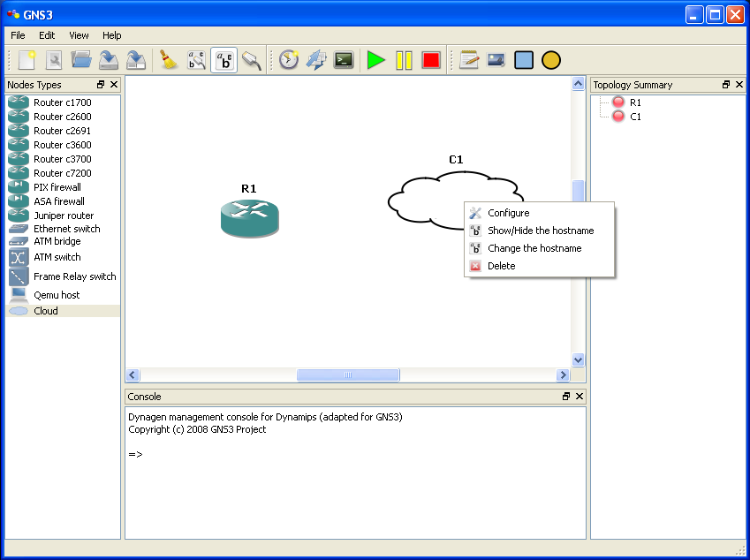This screenshot has height=560, width=750.
Task: Select PIX firewall node type
Action: (63, 187)
